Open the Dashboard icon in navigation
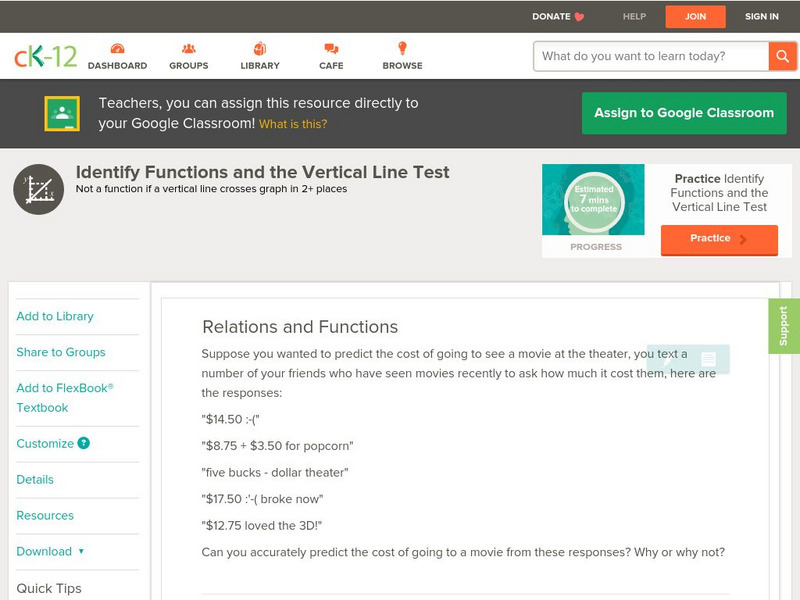Screen dimensions: 800x600 click(117, 49)
